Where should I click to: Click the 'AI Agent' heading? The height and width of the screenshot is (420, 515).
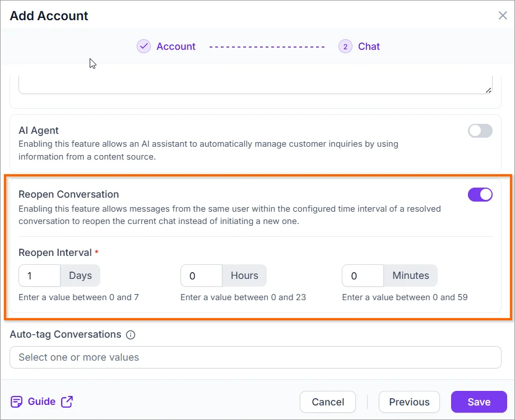39,130
